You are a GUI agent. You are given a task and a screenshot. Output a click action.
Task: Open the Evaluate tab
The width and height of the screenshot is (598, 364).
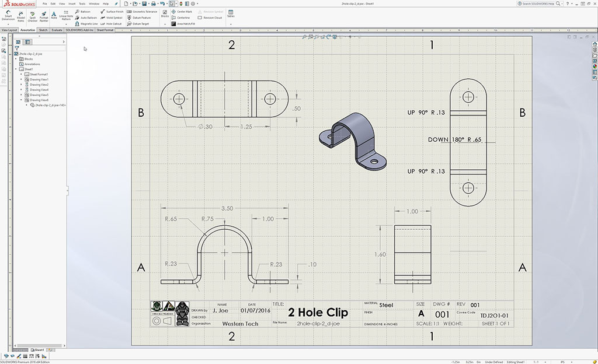coord(57,30)
